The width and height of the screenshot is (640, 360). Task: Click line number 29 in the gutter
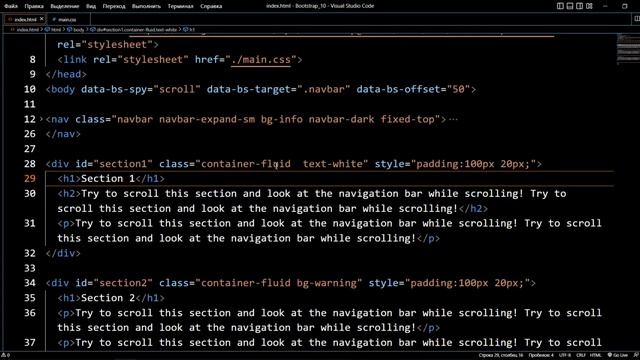[x=29, y=179]
